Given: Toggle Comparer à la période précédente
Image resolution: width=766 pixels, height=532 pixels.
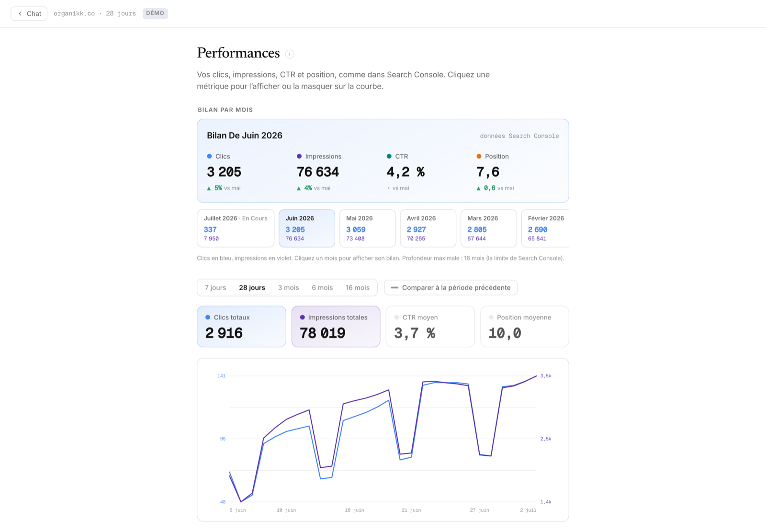Looking at the screenshot, I should [451, 288].
